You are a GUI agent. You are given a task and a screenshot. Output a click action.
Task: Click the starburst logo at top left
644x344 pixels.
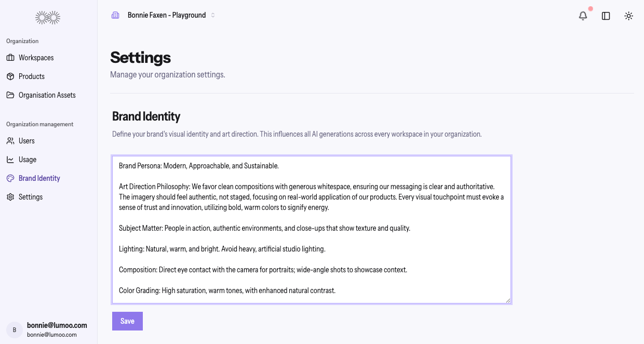(48, 18)
